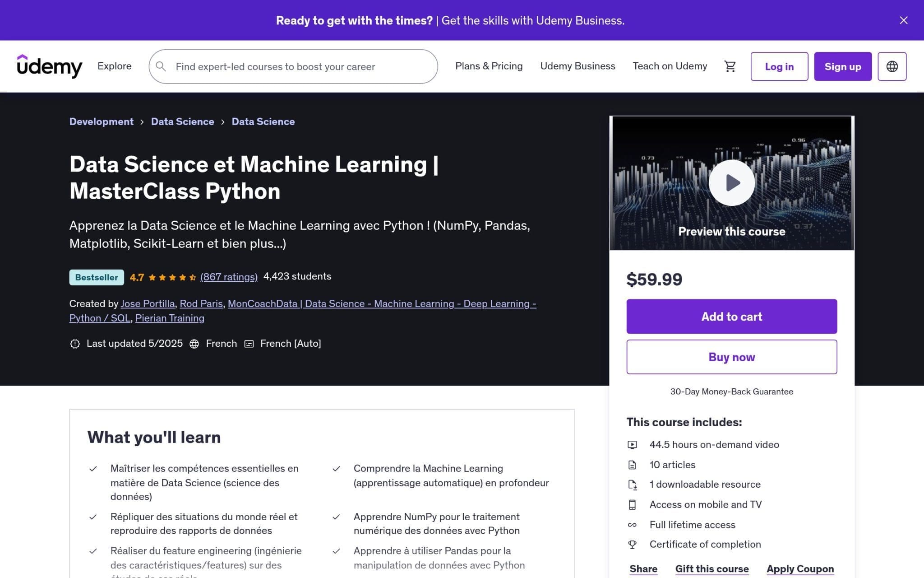Viewport: 924px width, 578px height.
Task: Click the Log in button
Action: (779, 66)
